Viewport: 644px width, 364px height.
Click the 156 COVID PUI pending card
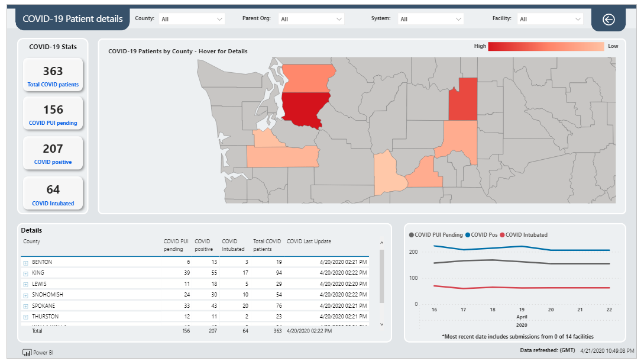[53, 113]
